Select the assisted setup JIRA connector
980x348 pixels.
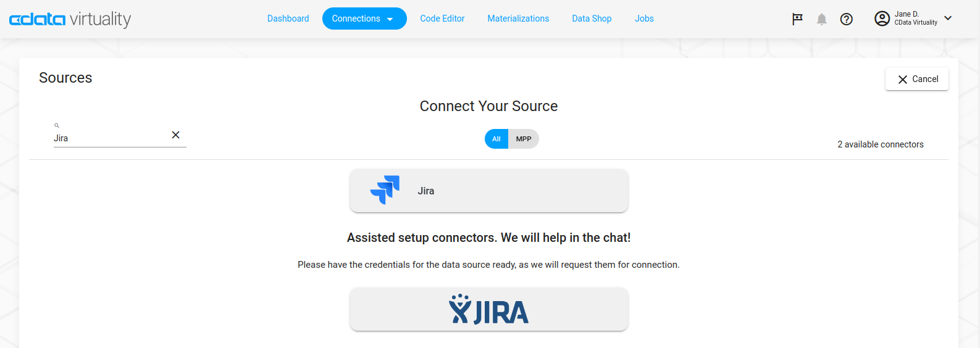pyautogui.click(x=489, y=309)
